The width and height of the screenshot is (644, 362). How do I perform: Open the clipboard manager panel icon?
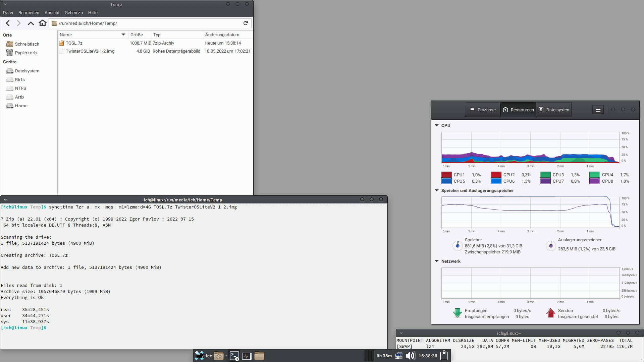click(444, 356)
